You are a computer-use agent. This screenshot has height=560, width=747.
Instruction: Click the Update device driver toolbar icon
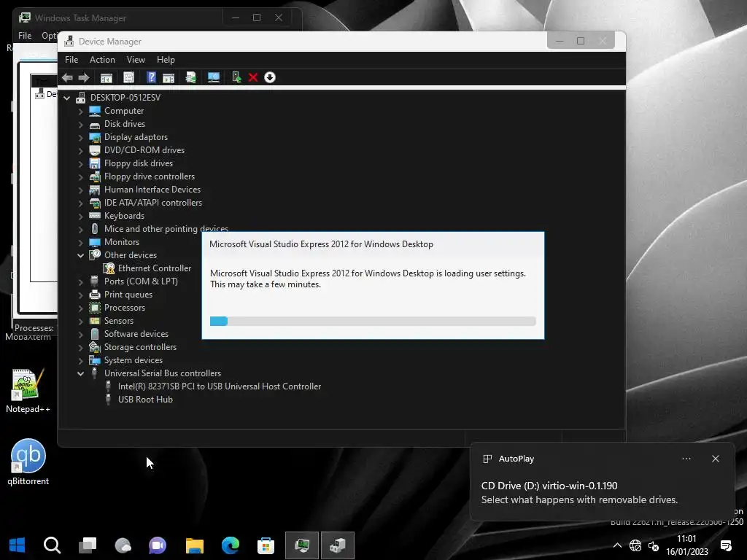point(190,77)
